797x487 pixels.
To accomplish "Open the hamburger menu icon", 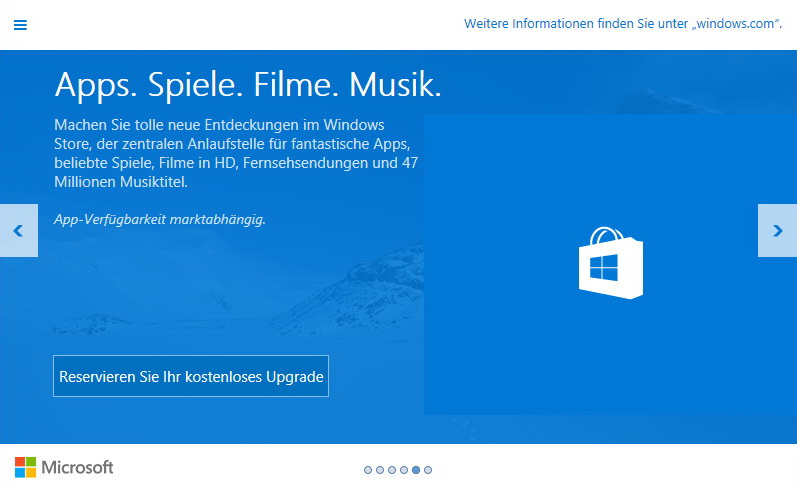I will click(x=20, y=25).
